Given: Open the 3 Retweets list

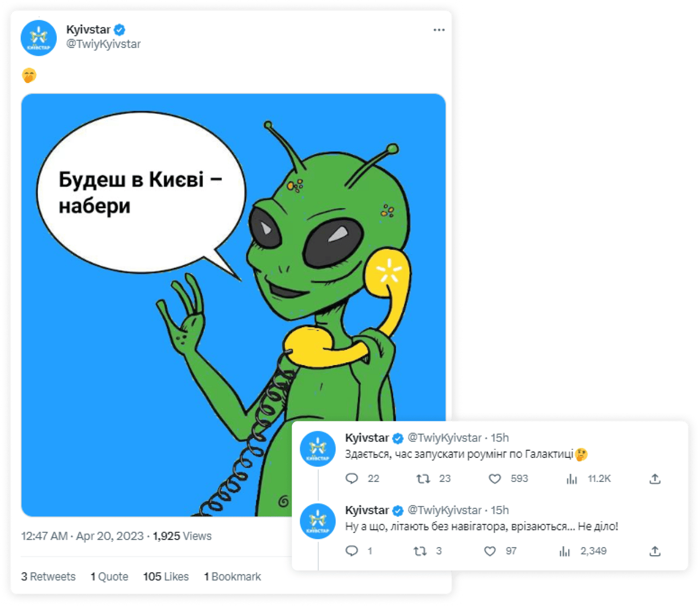Looking at the screenshot, I should pyautogui.click(x=48, y=576).
